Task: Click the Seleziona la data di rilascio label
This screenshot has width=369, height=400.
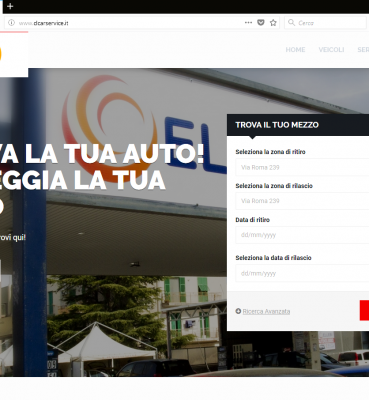Action: tap(273, 258)
